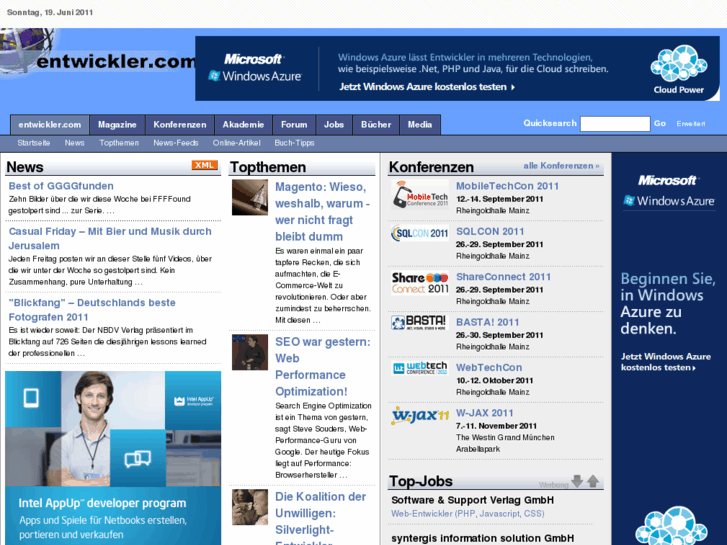Viewport: 727px width, 545px height.
Task: Go to Startseite in the submenu
Action: point(34,143)
